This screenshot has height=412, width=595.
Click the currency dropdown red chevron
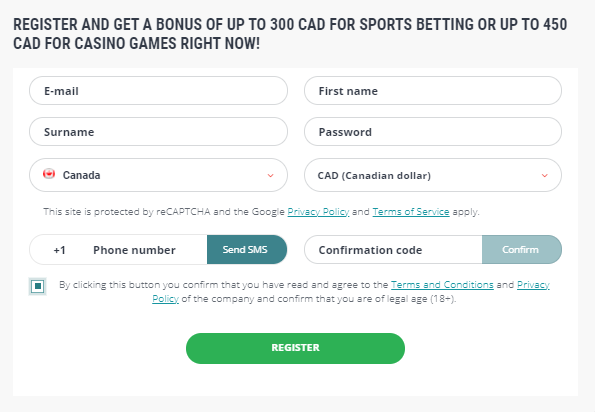click(545, 175)
